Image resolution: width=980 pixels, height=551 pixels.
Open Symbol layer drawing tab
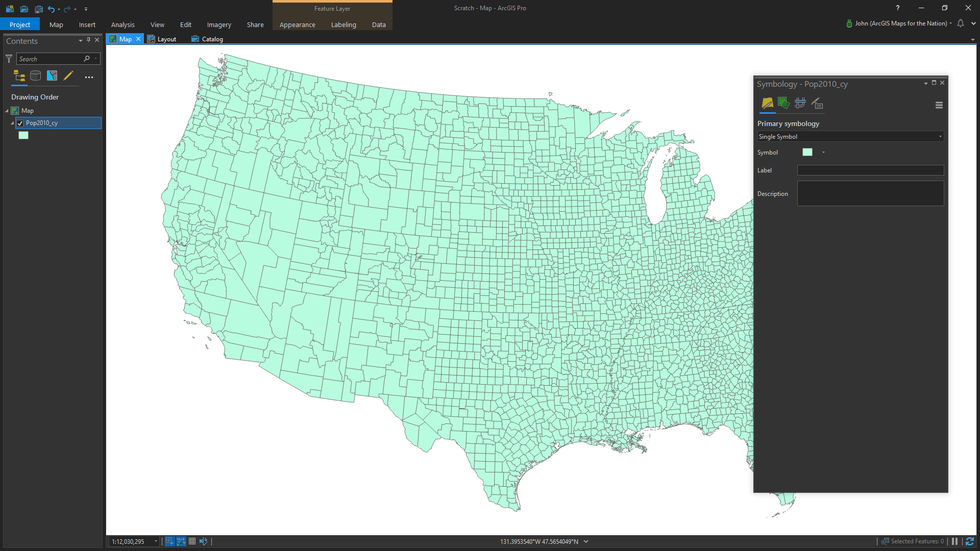(800, 104)
